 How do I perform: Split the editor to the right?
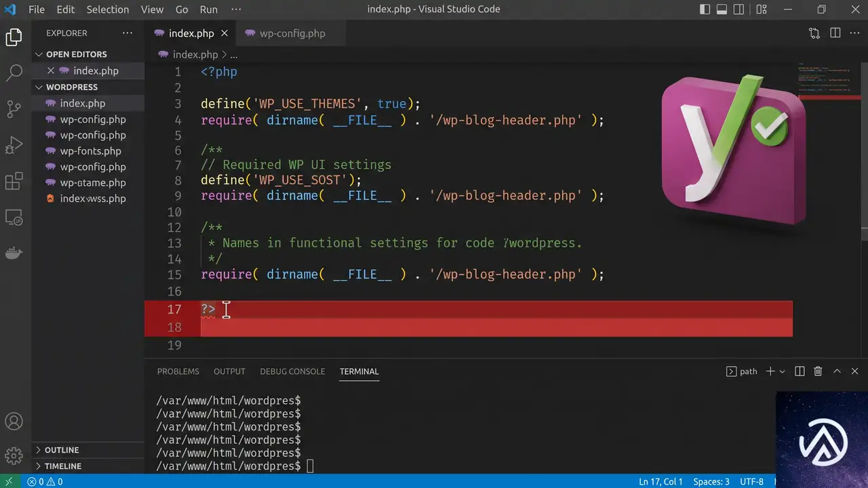(x=835, y=33)
